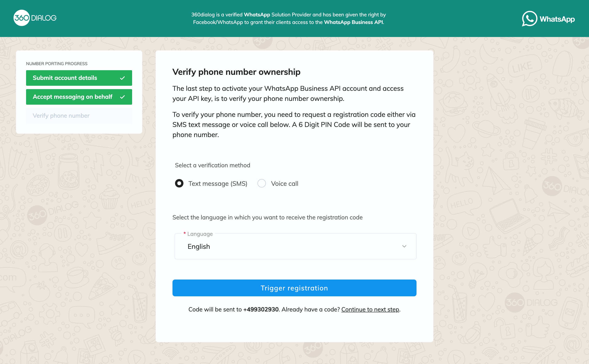Click the Number Porting Progress label
This screenshot has width=589, height=364.
coord(57,63)
